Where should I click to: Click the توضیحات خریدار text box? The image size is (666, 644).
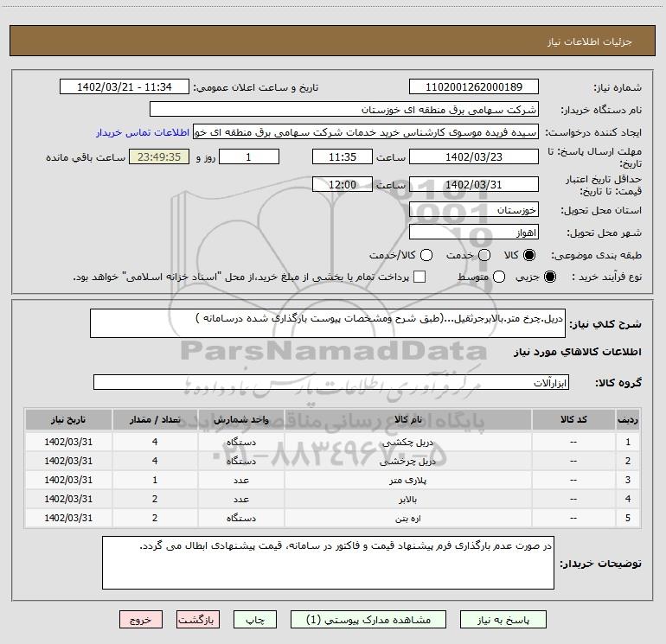[x=328, y=562]
